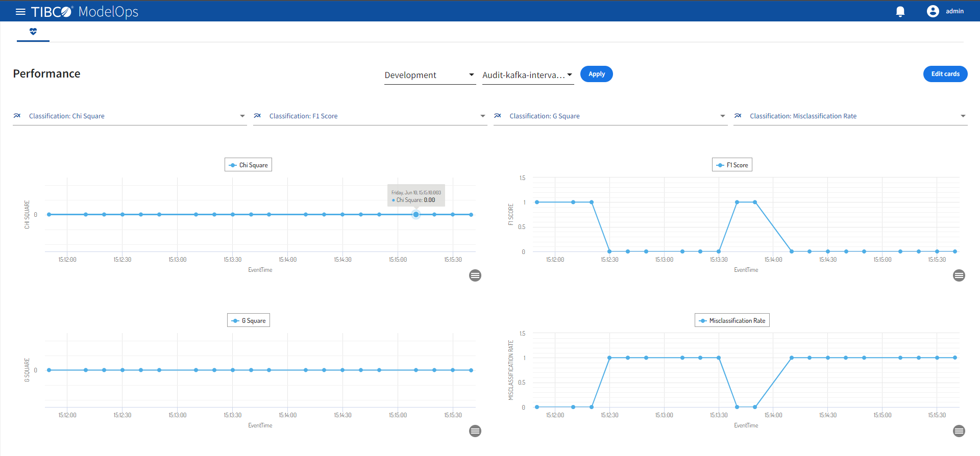Open G Square chart context menu
980x456 pixels.
click(x=475, y=431)
